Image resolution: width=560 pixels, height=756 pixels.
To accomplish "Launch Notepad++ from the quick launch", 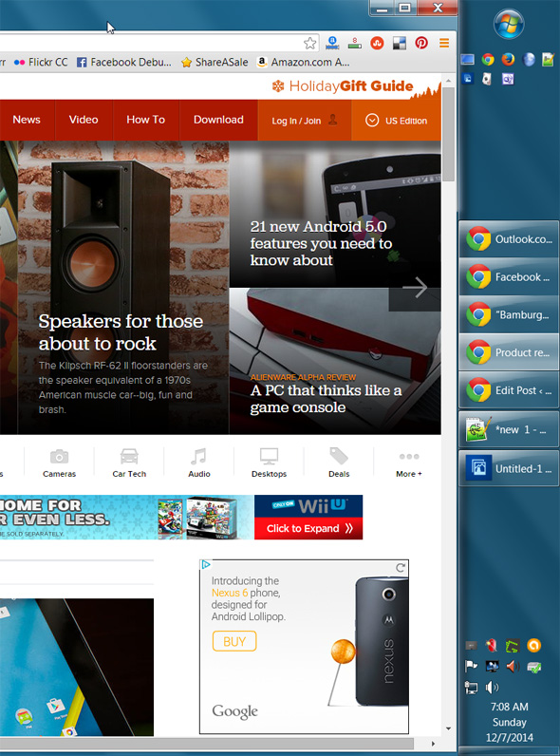I will pyautogui.click(x=548, y=59).
